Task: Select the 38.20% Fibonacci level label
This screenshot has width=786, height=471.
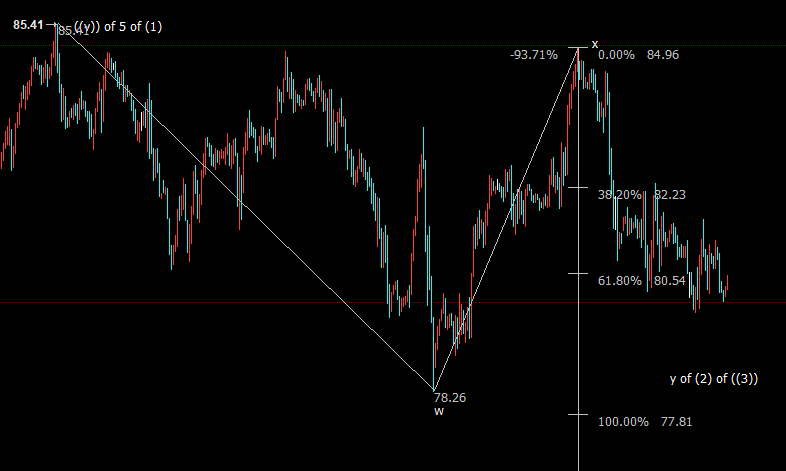Action: click(619, 195)
